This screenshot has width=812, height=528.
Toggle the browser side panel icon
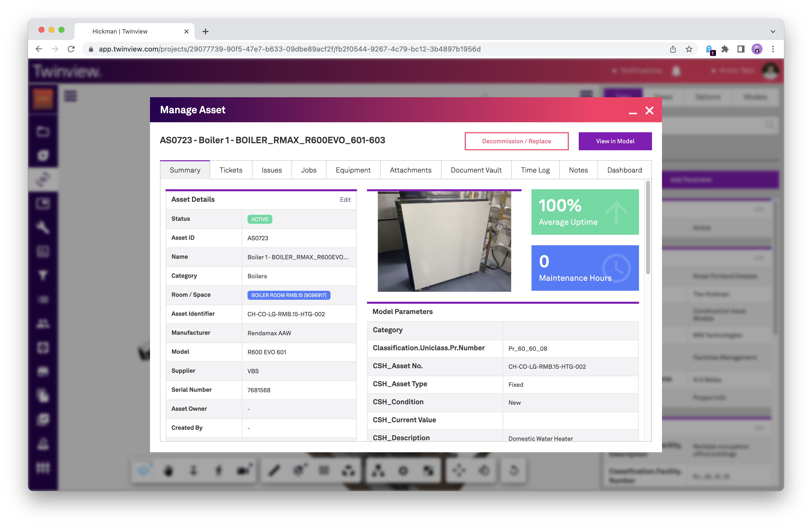click(x=741, y=49)
